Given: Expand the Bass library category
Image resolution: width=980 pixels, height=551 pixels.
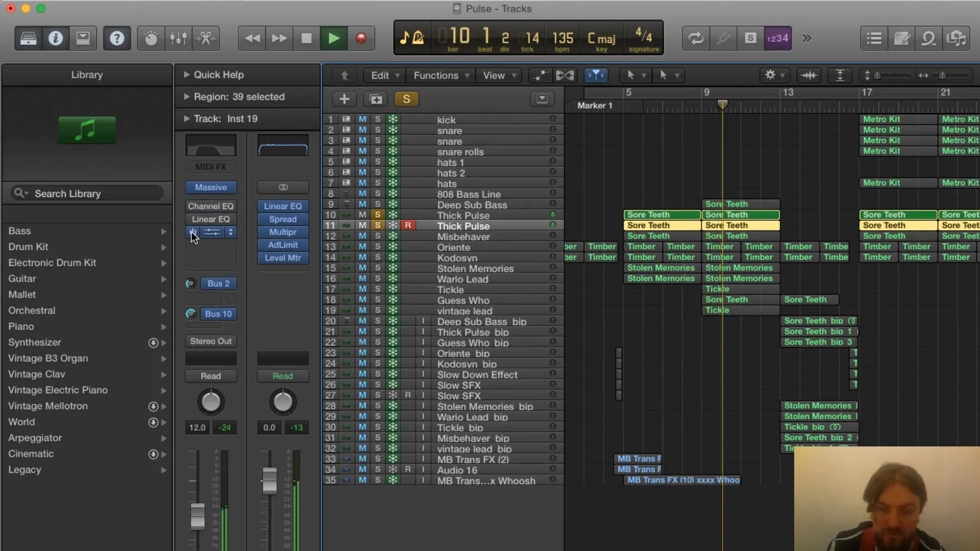Looking at the screenshot, I should pos(164,231).
